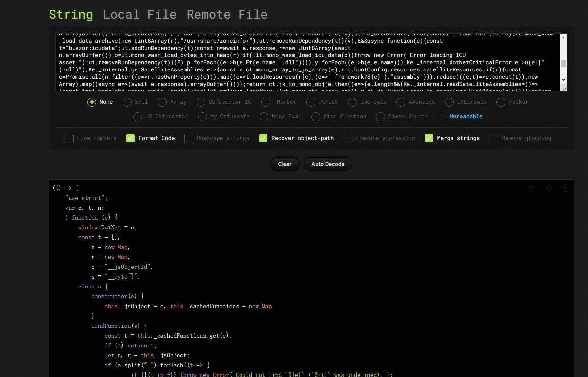Select the None encoding radio button

pyautogui.click(x=92, y=102)
